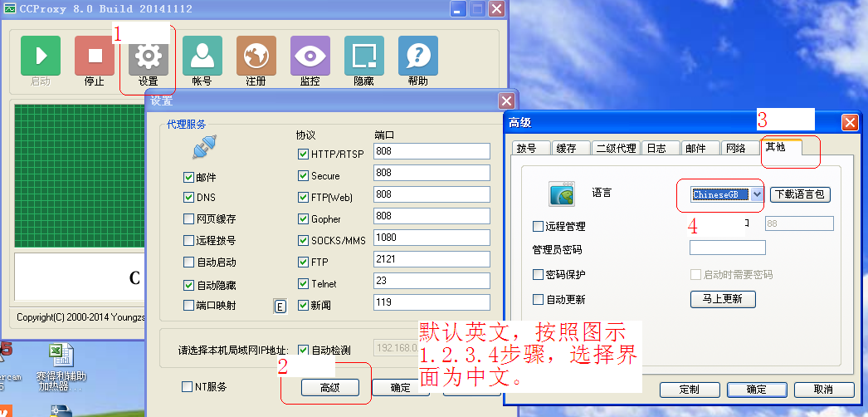The width and height of the screenshot is (868, 417).
Task: Toggle FTP protocol checkbox
Action: (303, 262)
